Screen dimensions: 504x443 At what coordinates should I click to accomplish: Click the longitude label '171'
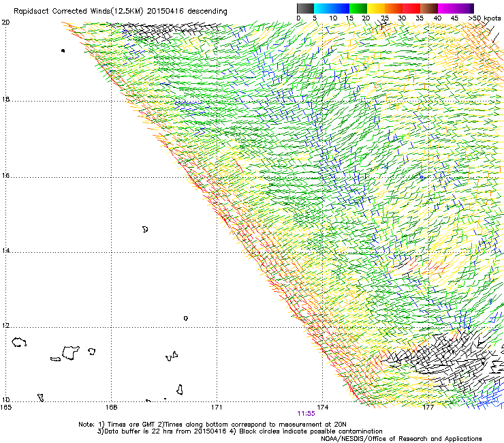tap(217, 408)
